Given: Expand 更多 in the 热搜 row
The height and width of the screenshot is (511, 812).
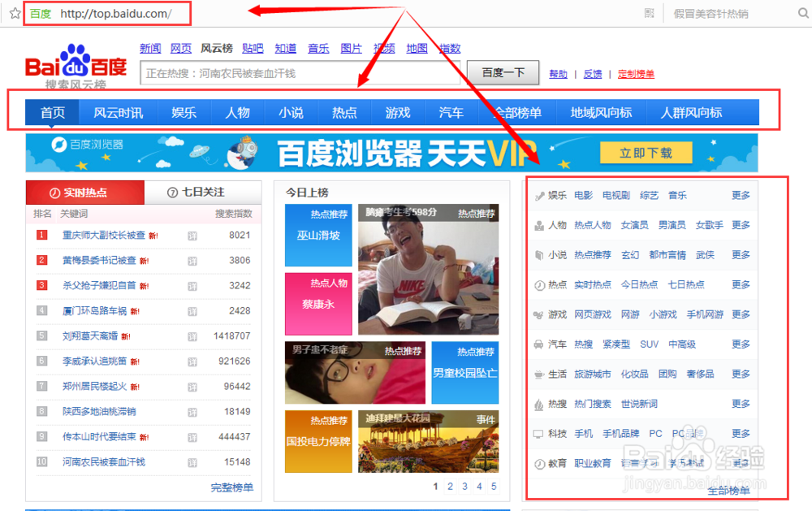Looking at the screenshot, I should tap(741, 404).
